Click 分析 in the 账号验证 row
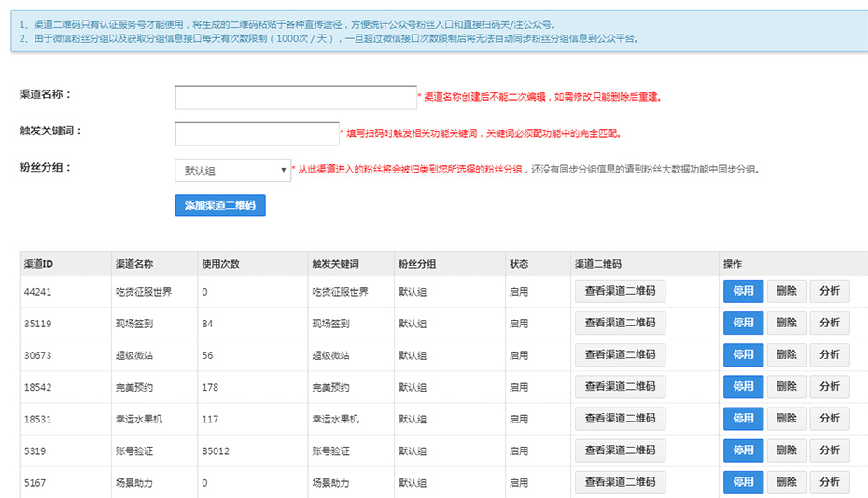The height and width of the screenshot is (498, 868). click(830, 450)
